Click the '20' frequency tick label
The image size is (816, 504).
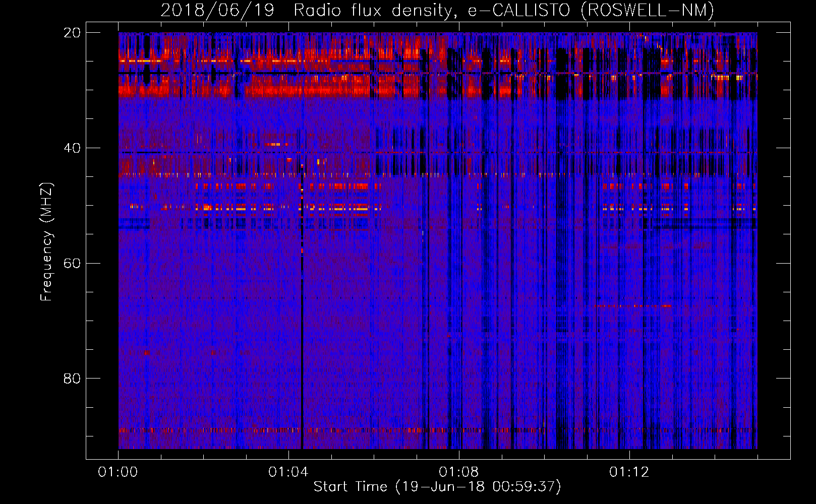coord(72,33)
